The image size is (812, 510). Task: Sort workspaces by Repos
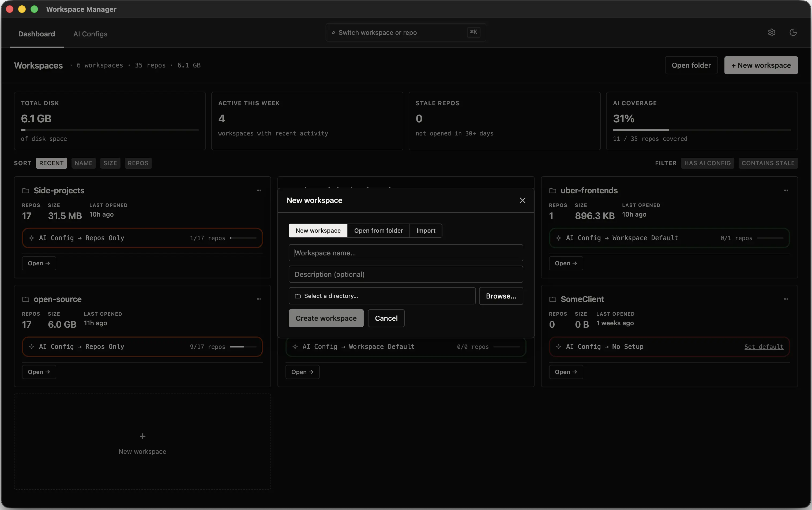point(138,163)
